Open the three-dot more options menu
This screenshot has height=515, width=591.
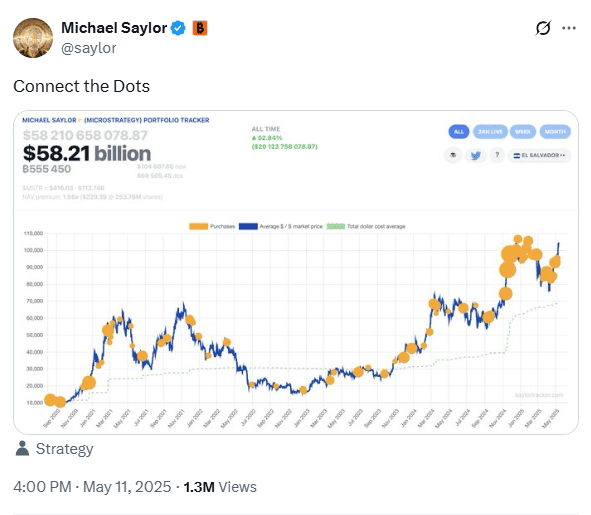pos(569,28)
